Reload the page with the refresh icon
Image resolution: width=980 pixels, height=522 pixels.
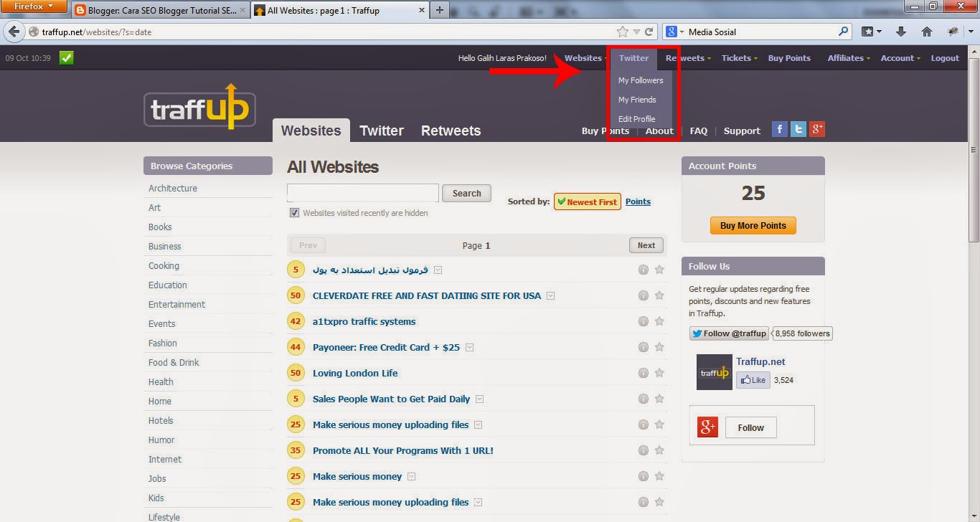point(649,32)
